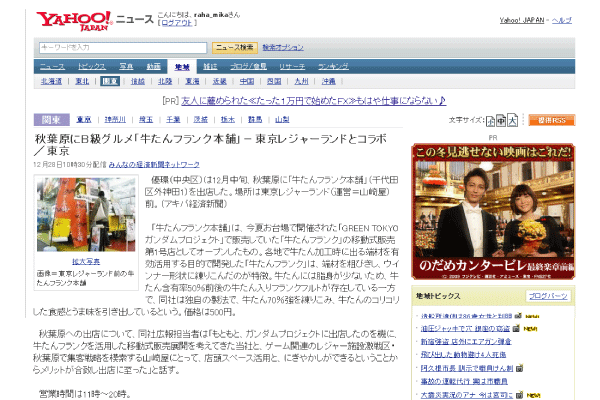Click the article title 秋葉原にB級グルメ

pos(211,145)
